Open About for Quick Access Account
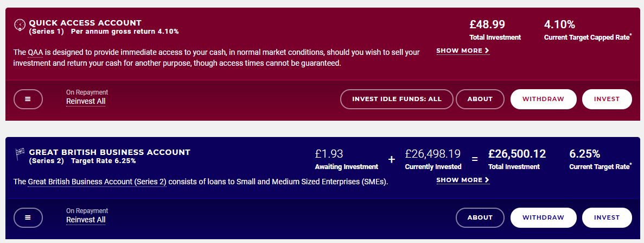The image size is (644, 243). click(480, 99)
